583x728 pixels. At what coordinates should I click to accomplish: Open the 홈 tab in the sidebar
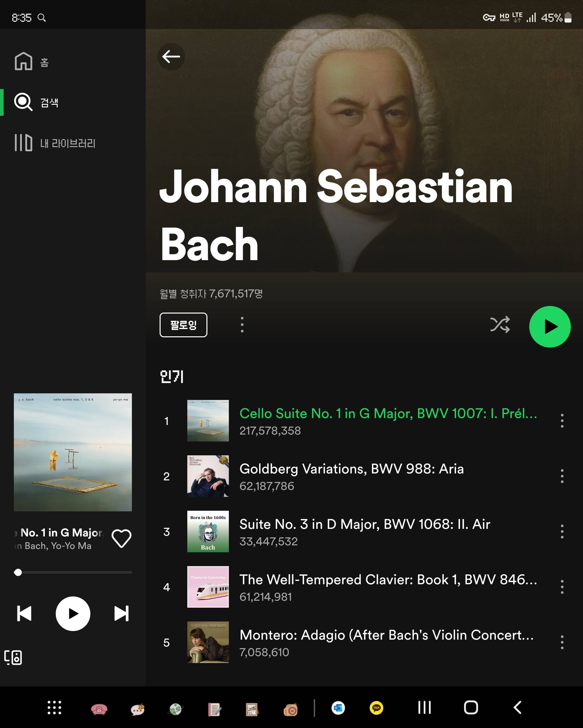(32, 62)
